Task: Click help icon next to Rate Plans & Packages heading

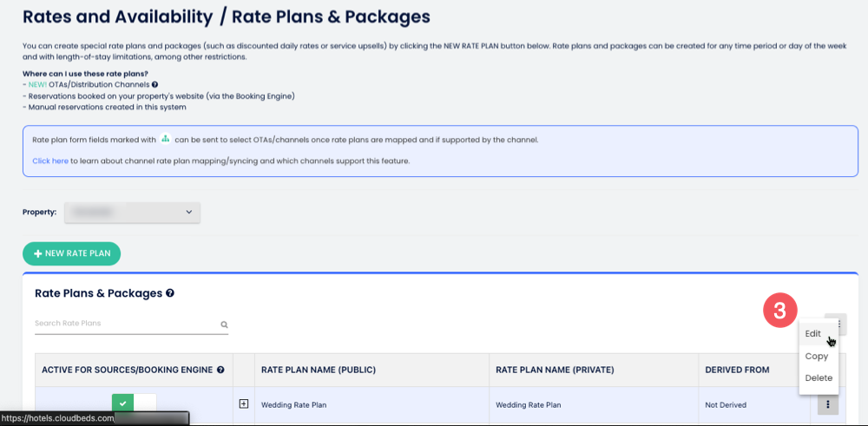Action: 170,293
